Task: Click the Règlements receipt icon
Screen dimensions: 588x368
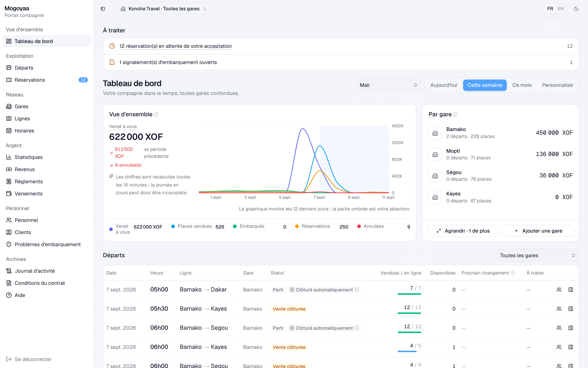Action: [9, 182]
